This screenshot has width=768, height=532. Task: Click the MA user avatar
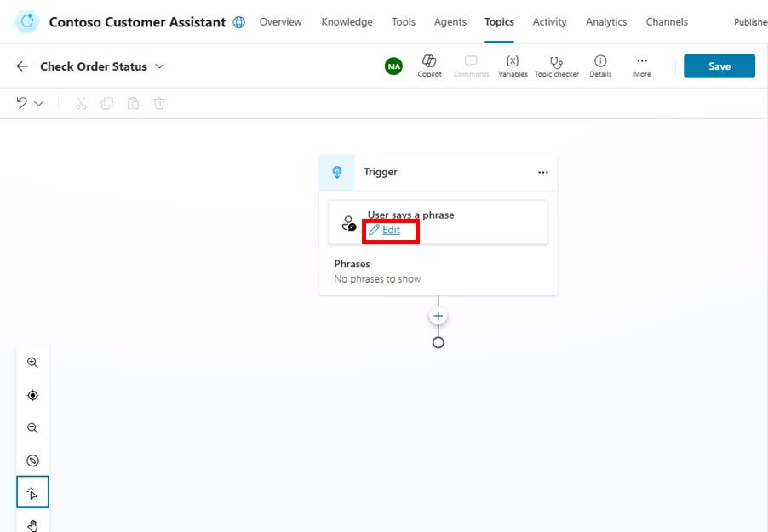[x=394, y=66]
